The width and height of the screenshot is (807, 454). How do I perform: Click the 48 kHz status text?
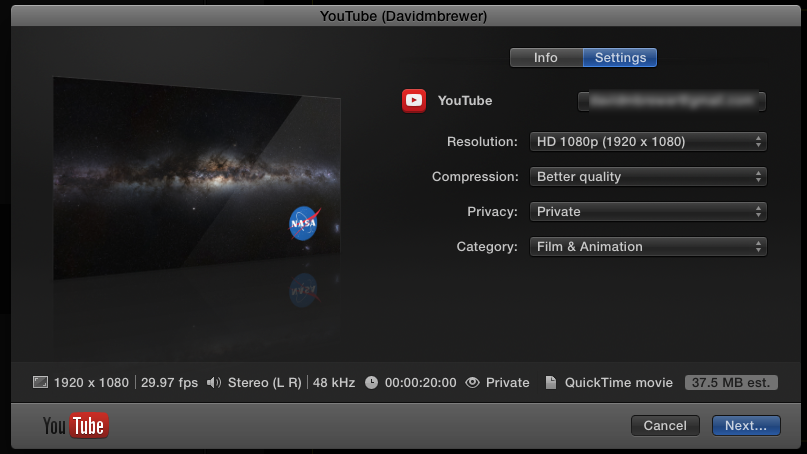(x=334, y=382)
